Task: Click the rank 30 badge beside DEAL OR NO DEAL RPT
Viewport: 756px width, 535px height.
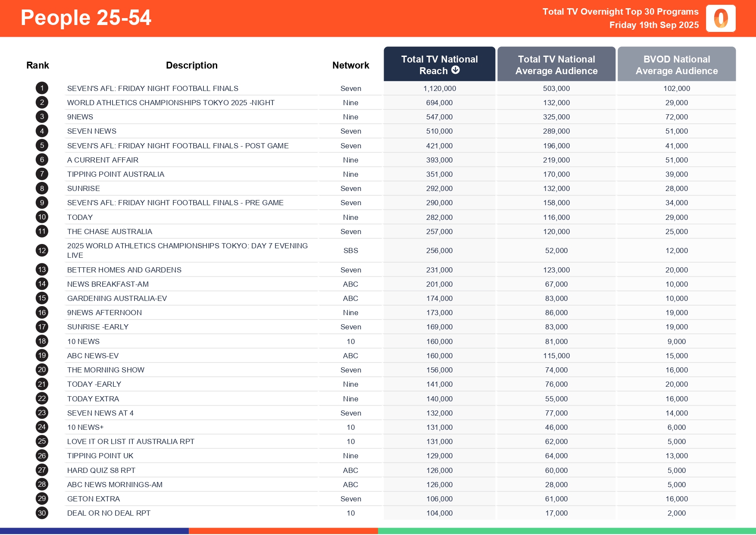Action: (41, 513)
